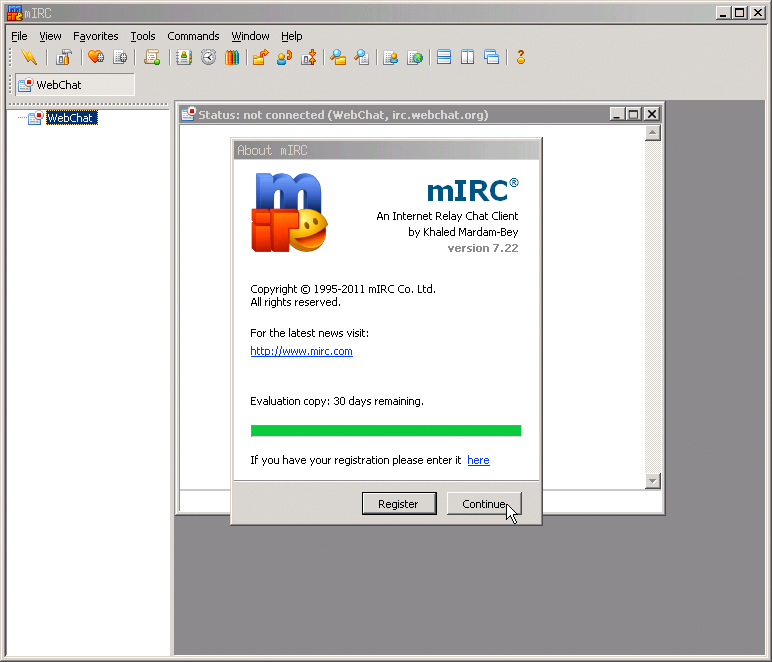Open the URLs List globe icon
The height and width of the screenshot is (662, 772).
pyautogui.click(x=415, y=58)
